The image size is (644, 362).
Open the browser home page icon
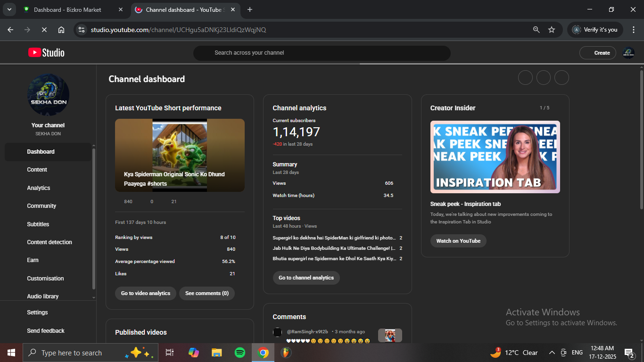click(x=61, y=30)
